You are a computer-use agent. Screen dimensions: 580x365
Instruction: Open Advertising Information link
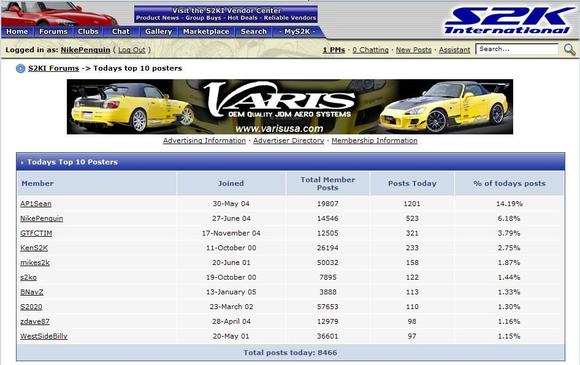(x=204, y=141)
